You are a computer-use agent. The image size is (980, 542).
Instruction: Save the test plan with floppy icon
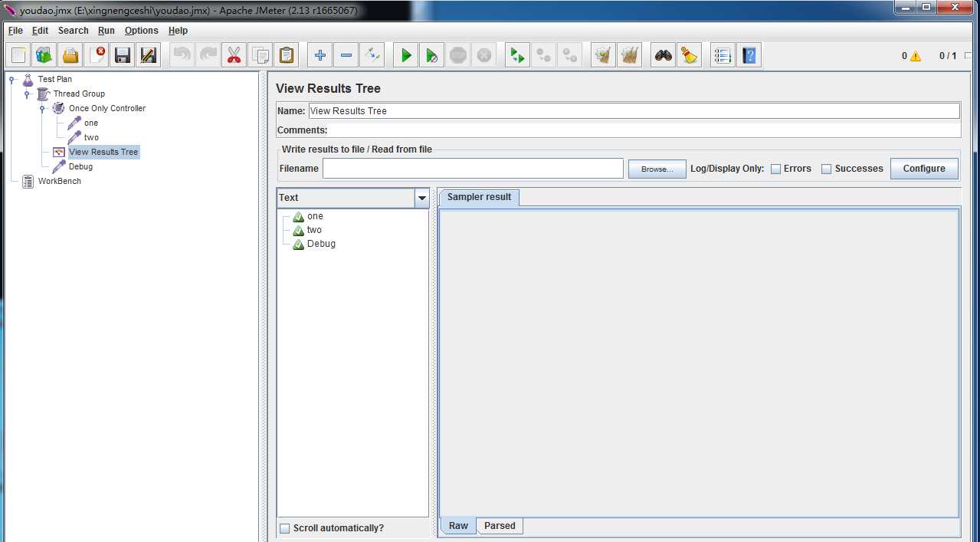123,55
